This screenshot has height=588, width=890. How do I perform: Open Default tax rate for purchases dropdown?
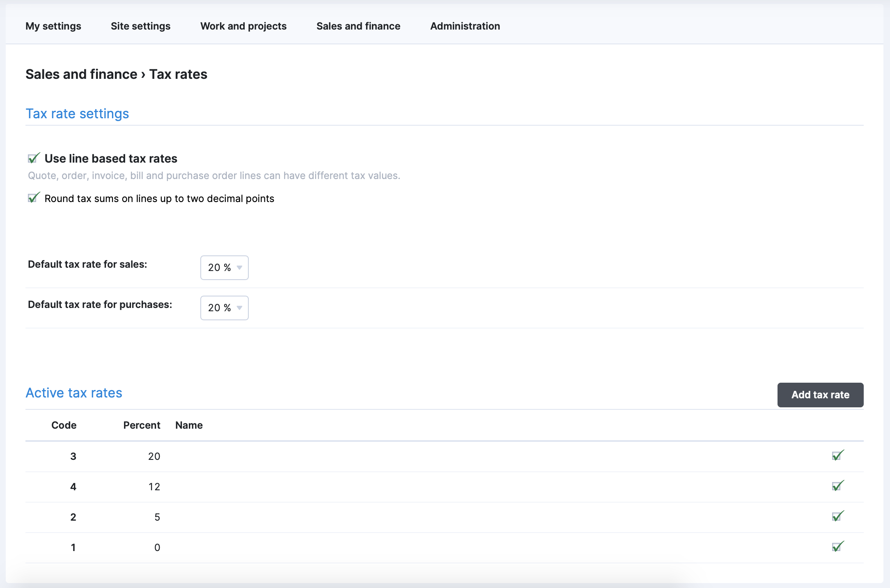225,308
